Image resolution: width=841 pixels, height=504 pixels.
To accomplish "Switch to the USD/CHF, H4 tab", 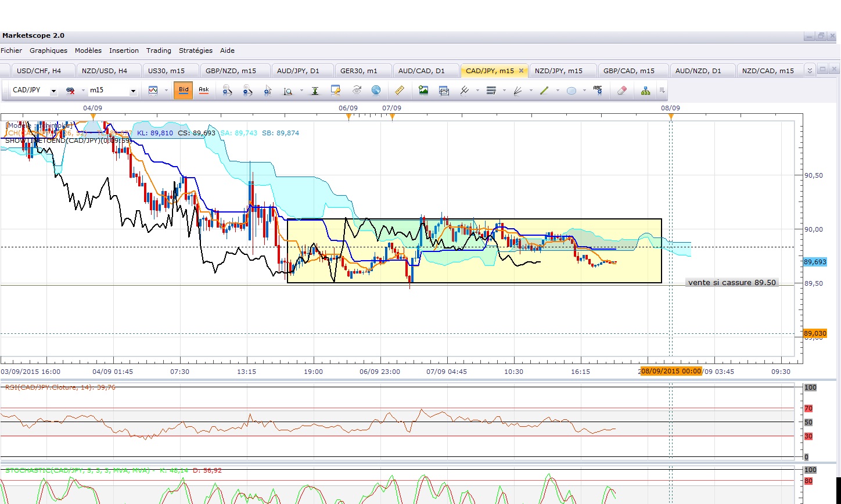I will (x=44, y=71).
